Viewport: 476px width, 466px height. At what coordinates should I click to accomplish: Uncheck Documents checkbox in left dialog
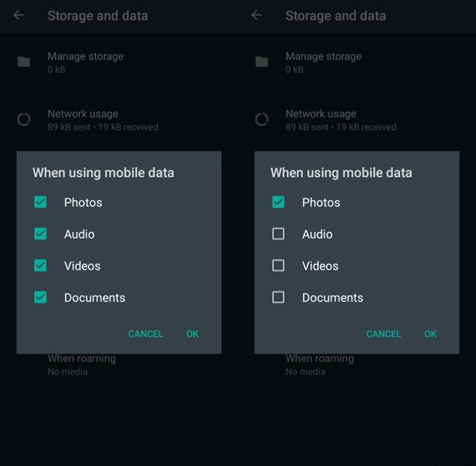(x=40, y=297)
